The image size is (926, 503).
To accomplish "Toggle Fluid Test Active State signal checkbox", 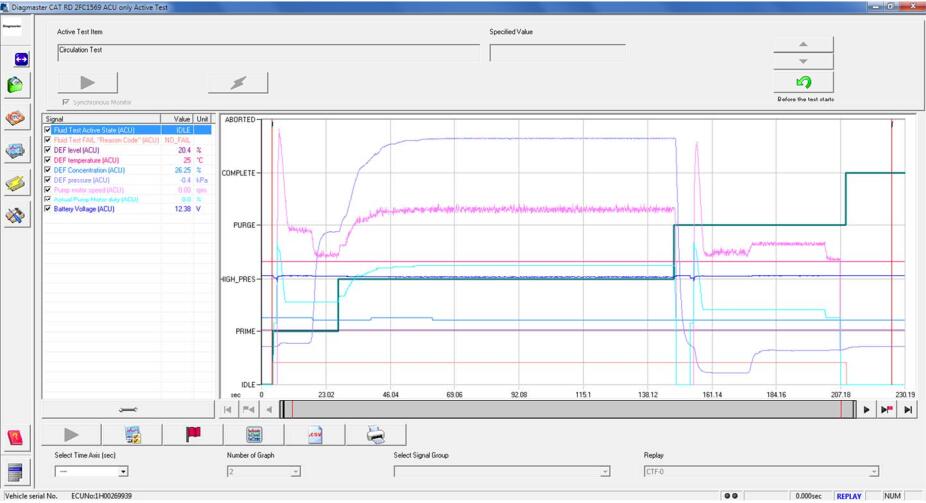I will pos(48,130).
